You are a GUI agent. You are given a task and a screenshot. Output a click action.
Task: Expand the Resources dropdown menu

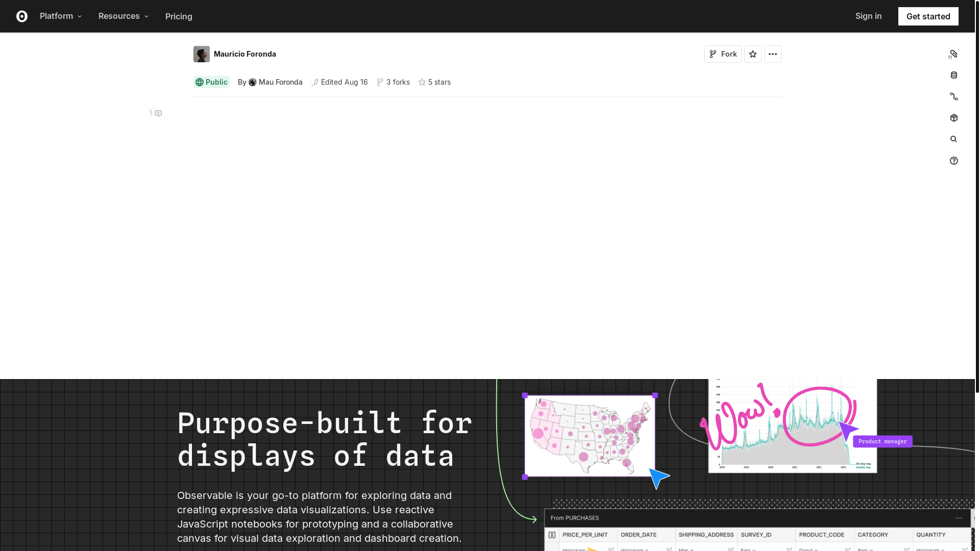click(124, 16)
